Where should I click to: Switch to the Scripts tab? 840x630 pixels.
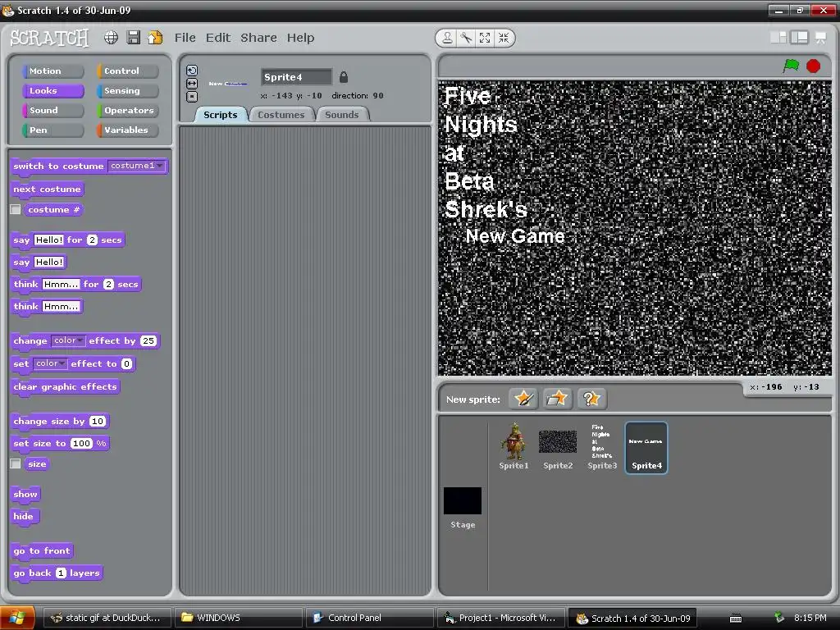pyautogui.click(x=220, y=115)
